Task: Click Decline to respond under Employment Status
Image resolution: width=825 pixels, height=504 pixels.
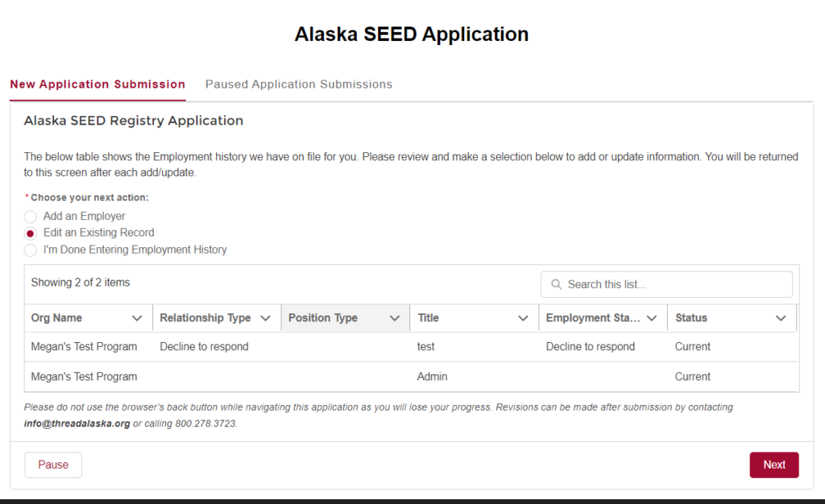Action: pyautogui.click(x=591, y=347)
